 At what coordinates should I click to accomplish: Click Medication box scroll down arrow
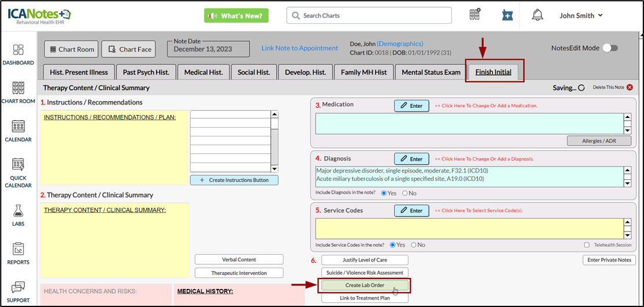[627, 130]
